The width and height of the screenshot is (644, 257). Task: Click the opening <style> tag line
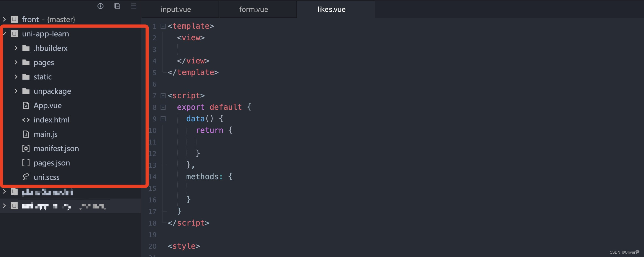(x=184, y=246)
